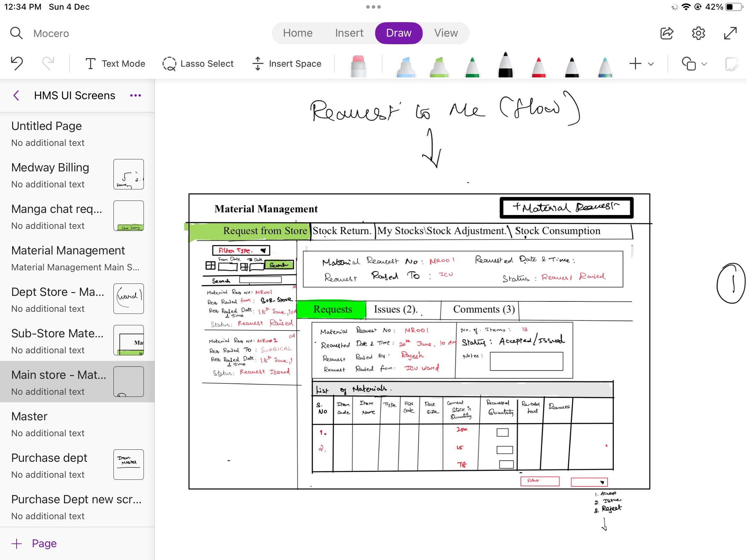Open the settings gear
This screenshot has height=560, width=747.
pos(698,33)
